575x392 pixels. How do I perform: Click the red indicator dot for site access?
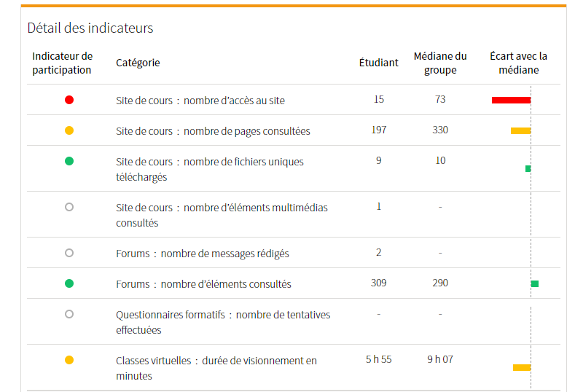click(x=69, y=100)
